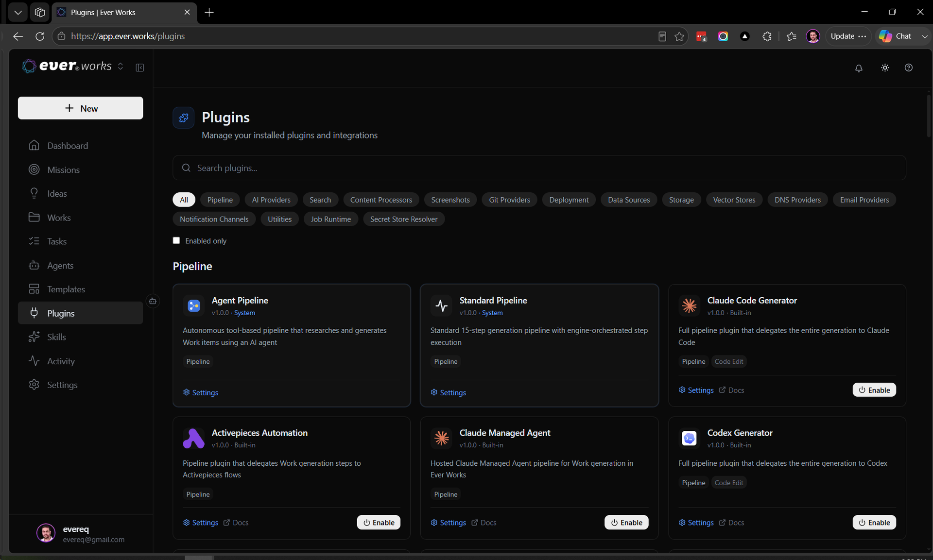Click the colorful ring extension icon
933x560 pixels.
tap(723, 36)
